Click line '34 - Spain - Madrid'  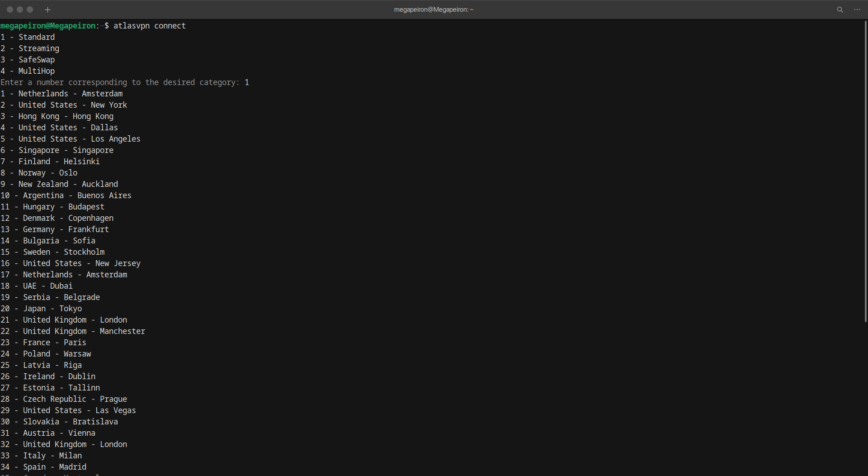43,467
